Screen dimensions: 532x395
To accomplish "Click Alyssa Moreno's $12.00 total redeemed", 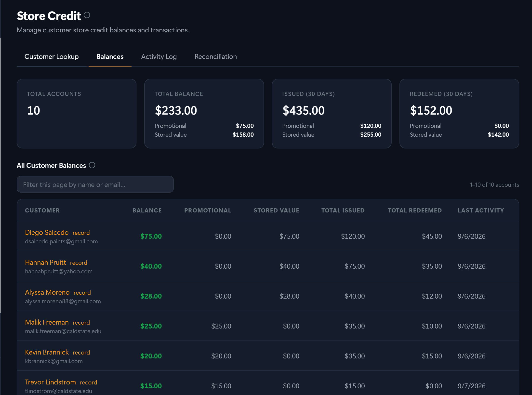I will pyautogui.click(x=432, y=296).
